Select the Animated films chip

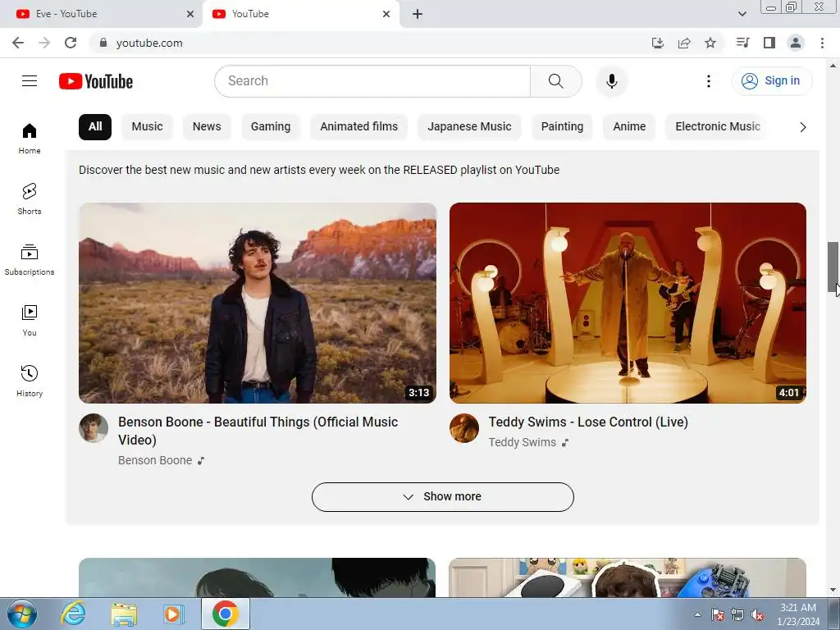pyautogui.click(x=359, y=127)
